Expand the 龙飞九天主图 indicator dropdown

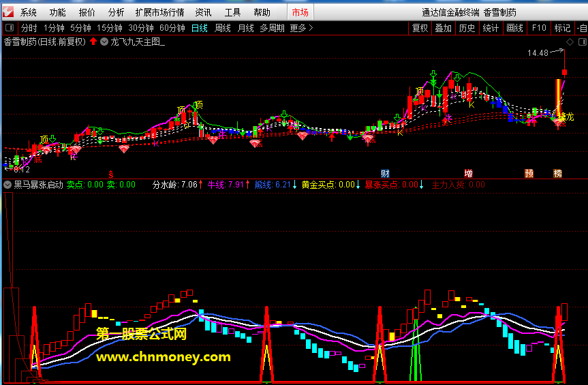(104, 42)
